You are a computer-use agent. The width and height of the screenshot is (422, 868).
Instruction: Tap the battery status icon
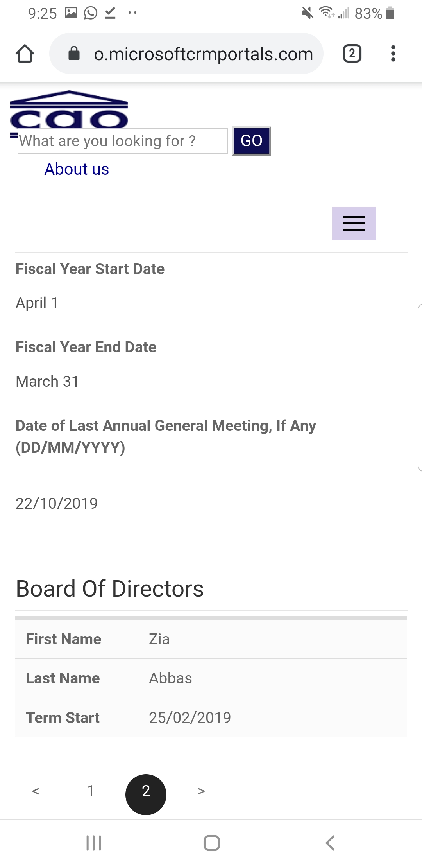(390, 13)
